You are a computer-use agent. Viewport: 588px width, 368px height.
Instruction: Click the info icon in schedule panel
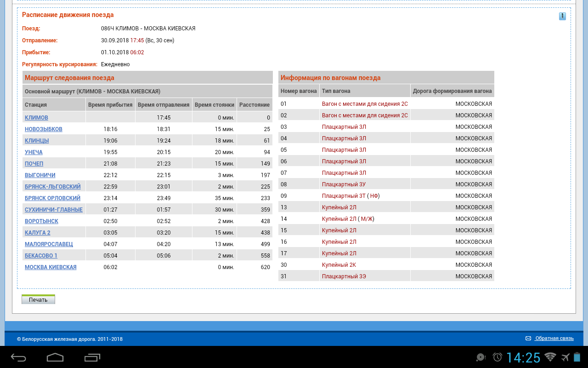tap(562, 17)
